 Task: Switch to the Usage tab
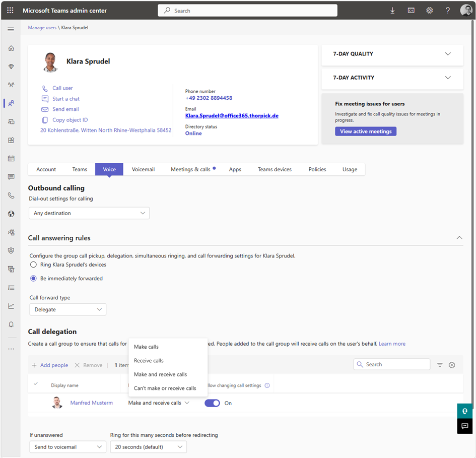(x=350, y=169)
